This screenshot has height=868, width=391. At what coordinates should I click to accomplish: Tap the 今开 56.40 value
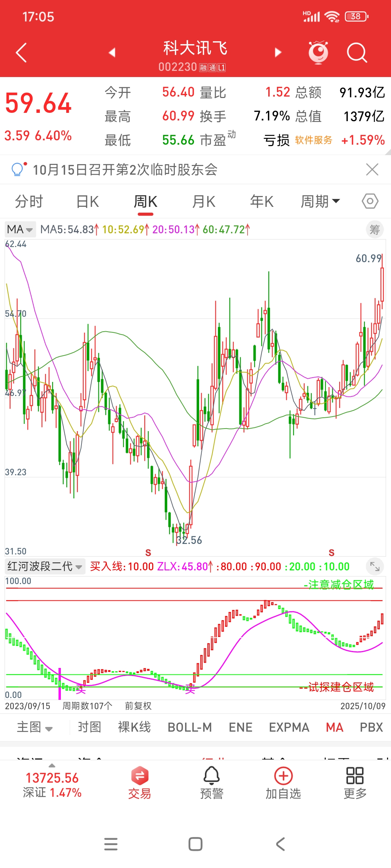click(x=178, y=92)
